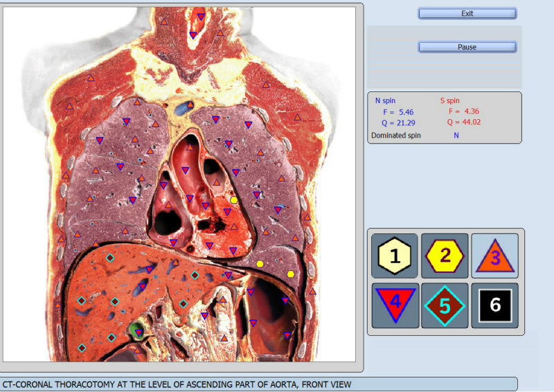Select the black square level 6 icon
Screen dimensions: 554x392
pos(495,305)
